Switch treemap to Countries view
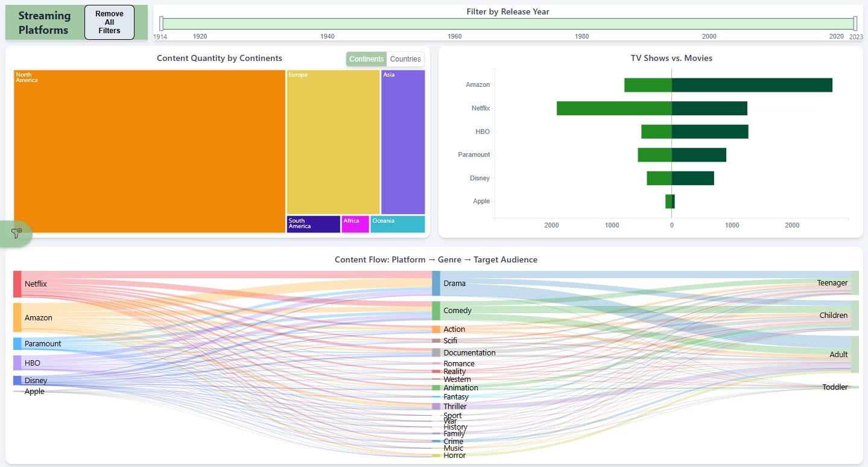Viewport: 868px width, 467px height. (x=405, y=59)
